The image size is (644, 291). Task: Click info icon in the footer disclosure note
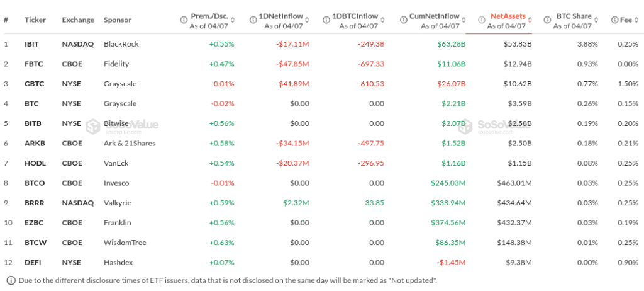pyautogui.click(x=11, y=280)
